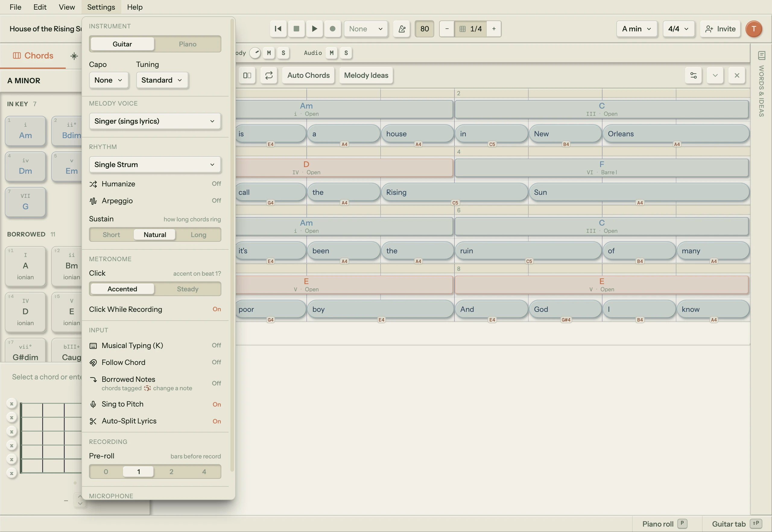Open Words & Ideas notes panel icon
The width and height of the screenshot is (772, 532).
(x=761, y=55)
